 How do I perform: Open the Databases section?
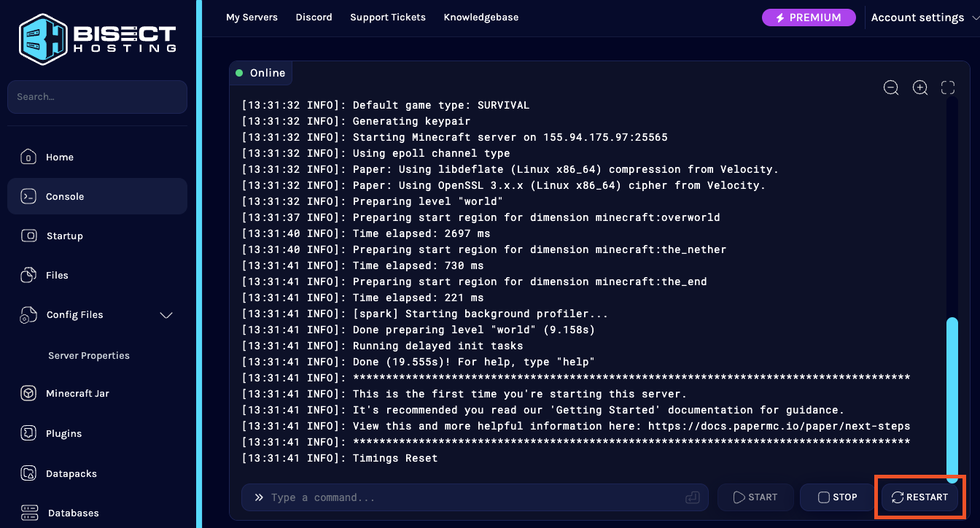[73, 513]
